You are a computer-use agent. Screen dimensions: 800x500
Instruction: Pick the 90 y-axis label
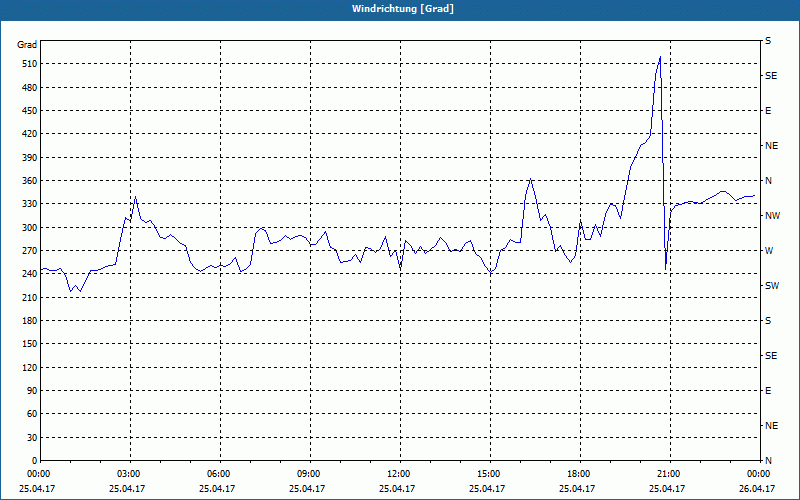point(32,391)
